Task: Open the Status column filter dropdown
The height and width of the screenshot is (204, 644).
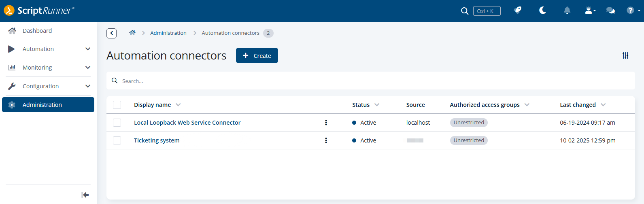Action: 377,105
